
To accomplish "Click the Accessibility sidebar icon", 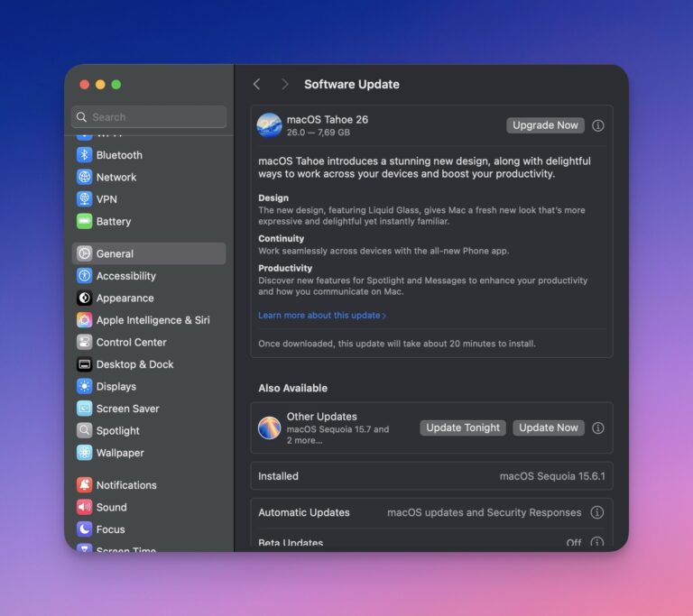I will [x=84, y=276].
